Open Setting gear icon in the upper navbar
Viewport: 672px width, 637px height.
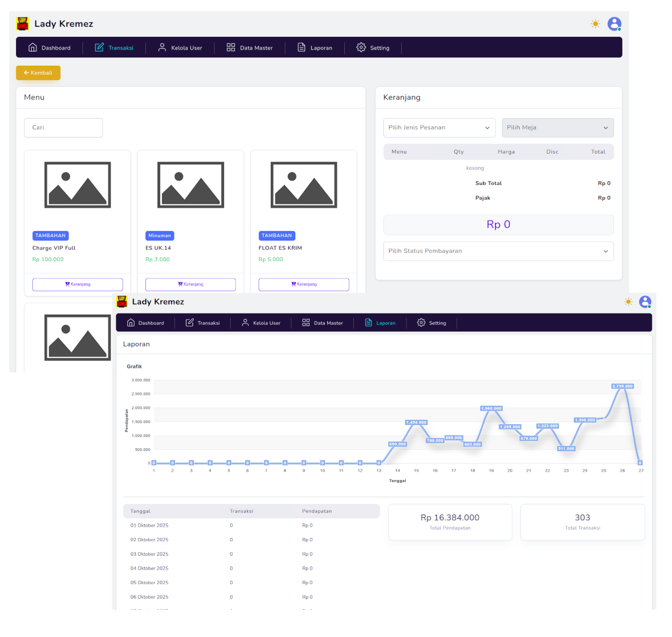point(361,47)
